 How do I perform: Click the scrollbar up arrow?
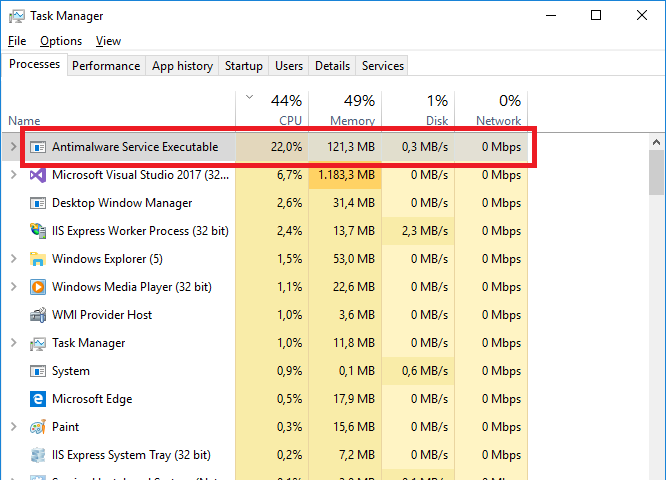657,142
